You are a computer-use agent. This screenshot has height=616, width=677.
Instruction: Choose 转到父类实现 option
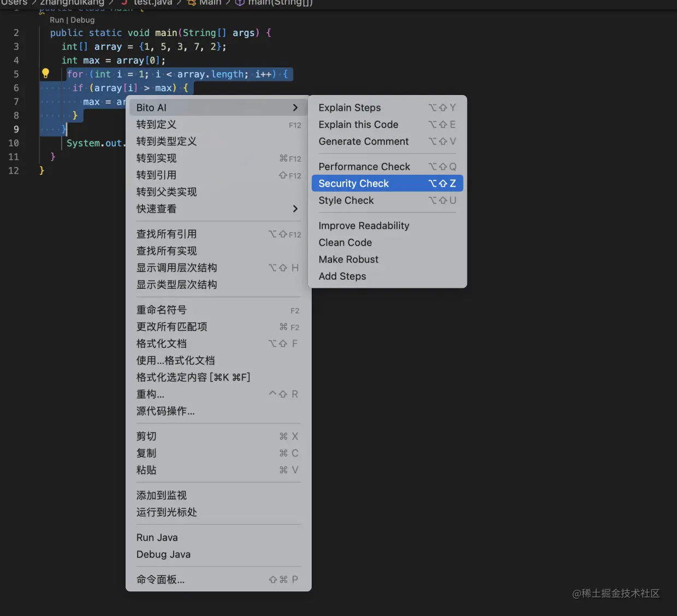tap(218, 192)
